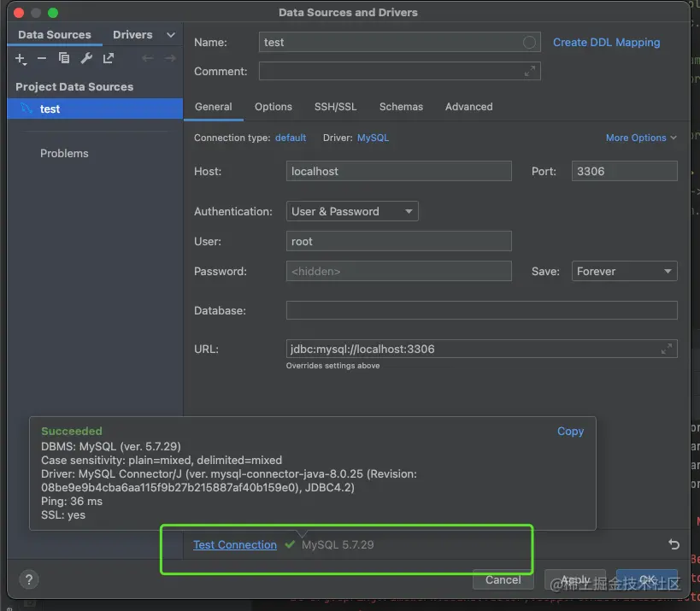This screenshot has height=611, width=700.
Task: Click the 'Overrides settings above' note
Action: click(x=332, y=365)
